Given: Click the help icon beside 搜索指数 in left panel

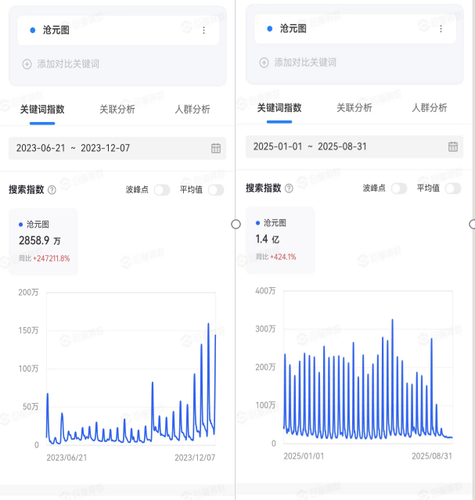Looking at the screenshot, I should click(52, 190).
